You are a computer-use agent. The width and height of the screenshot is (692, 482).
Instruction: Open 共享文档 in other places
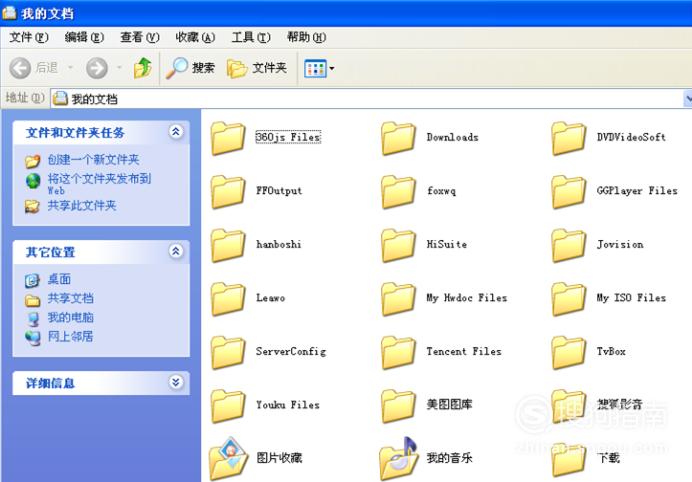pos(70,298)
